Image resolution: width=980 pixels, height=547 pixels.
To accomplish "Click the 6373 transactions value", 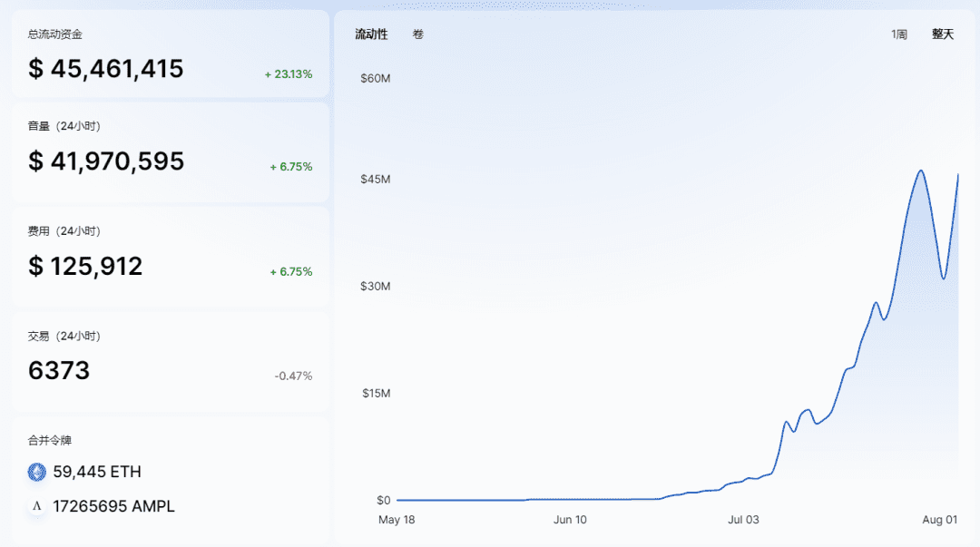I will pos(59,371).
